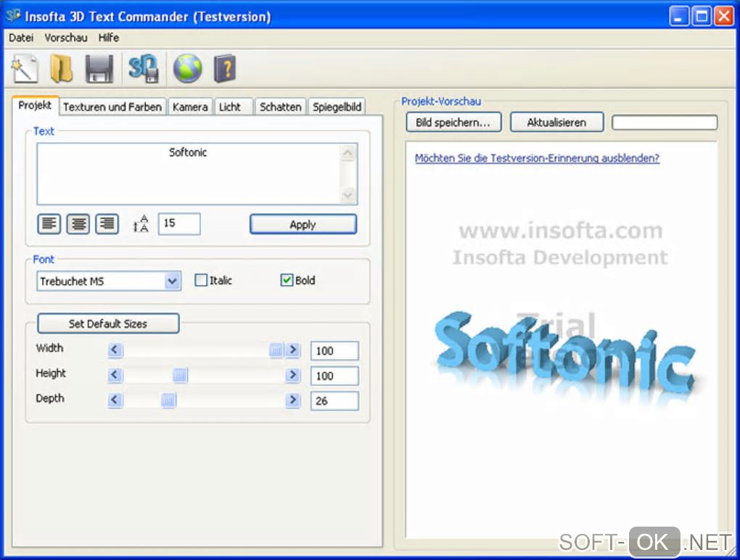
Task: Select the Projekt tab
Action: (x=35, y=105)
